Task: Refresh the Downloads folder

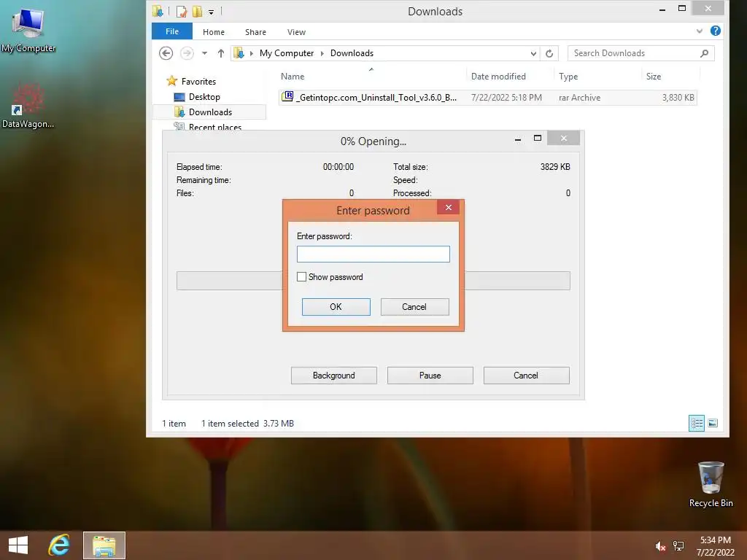Action: pos(549,53)
